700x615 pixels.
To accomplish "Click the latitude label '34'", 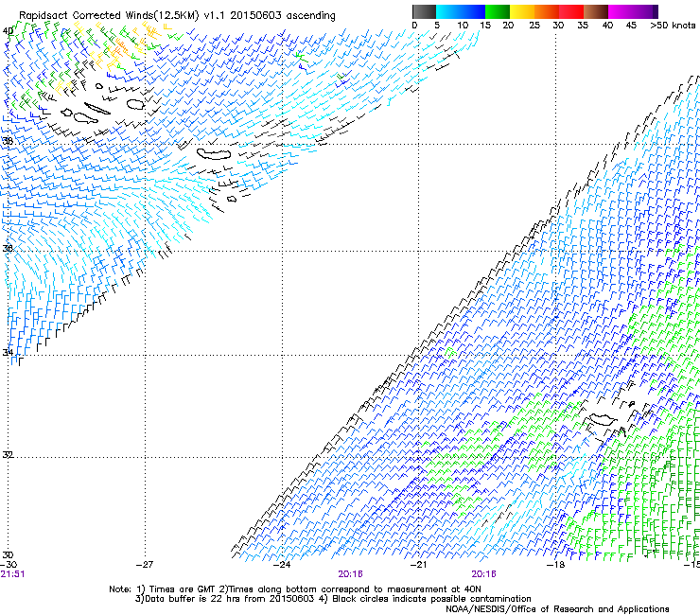I will point(8,352).
